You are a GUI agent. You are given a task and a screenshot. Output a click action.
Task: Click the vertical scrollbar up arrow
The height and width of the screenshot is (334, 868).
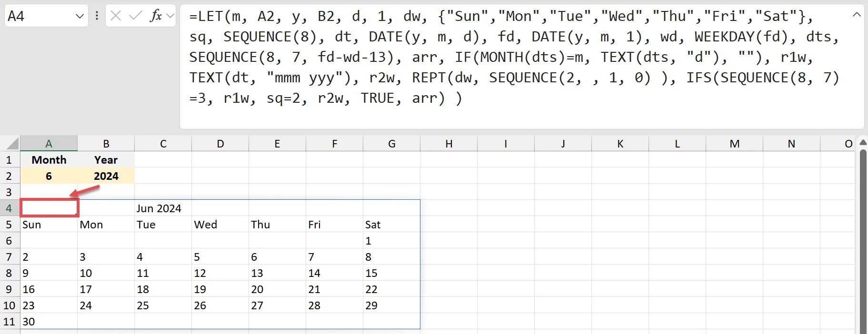point(863,142)
